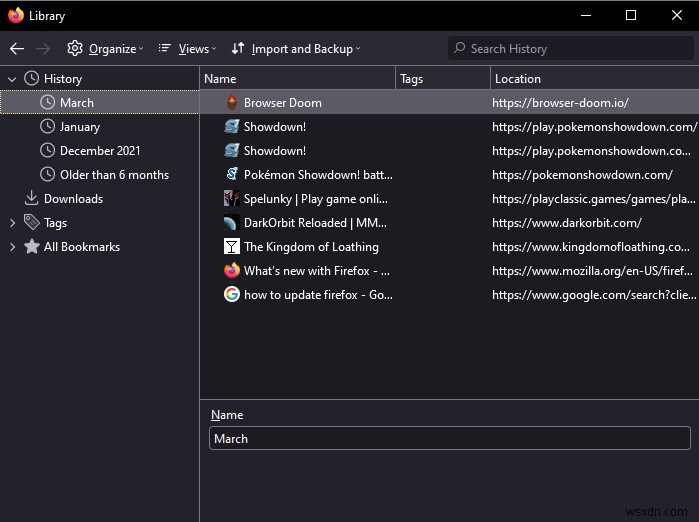699x522 pixels.
Task: Click the Firefox icon beside What's new
Action: [231, 270]
